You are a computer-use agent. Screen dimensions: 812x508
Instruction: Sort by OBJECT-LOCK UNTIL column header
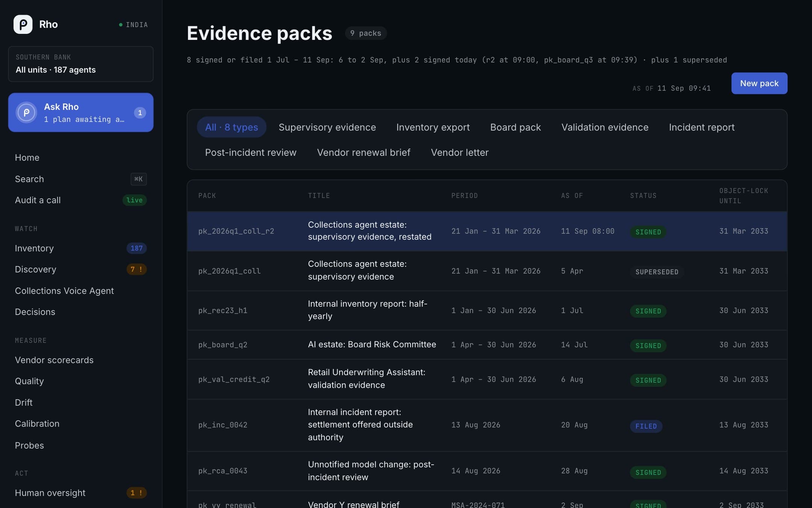[744, 196]
